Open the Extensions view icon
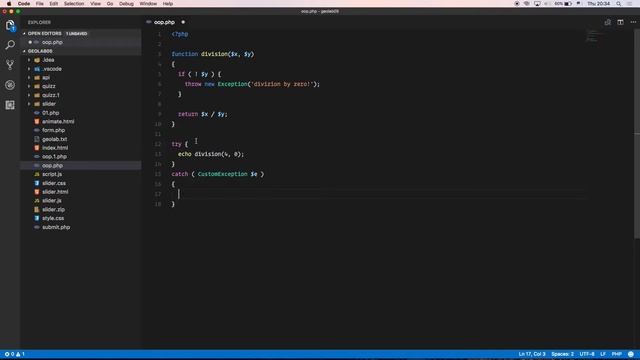The height and width of the screenshot is (360, 640). 10,105
